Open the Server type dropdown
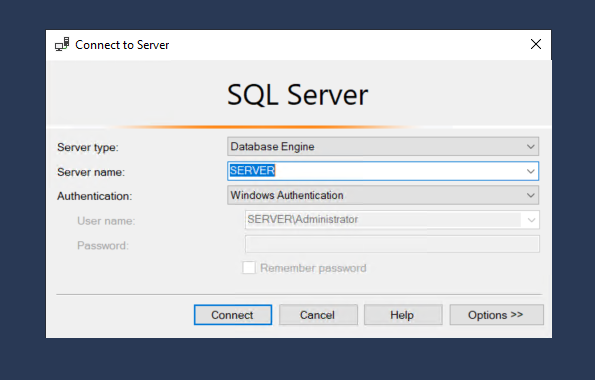595x380 pixels. coord(383,147)
